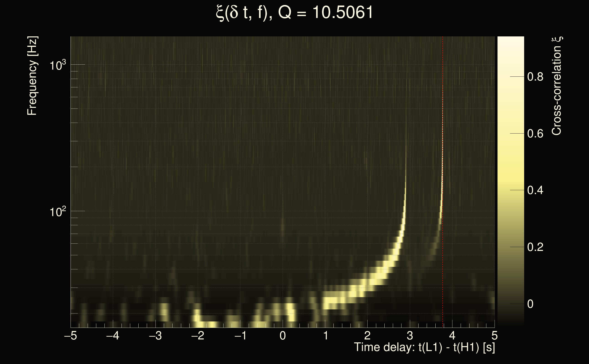The height and width of the screenshot is (364, 589).
Task: Click the 10³ frequency tick label
Action: (58, 65)
